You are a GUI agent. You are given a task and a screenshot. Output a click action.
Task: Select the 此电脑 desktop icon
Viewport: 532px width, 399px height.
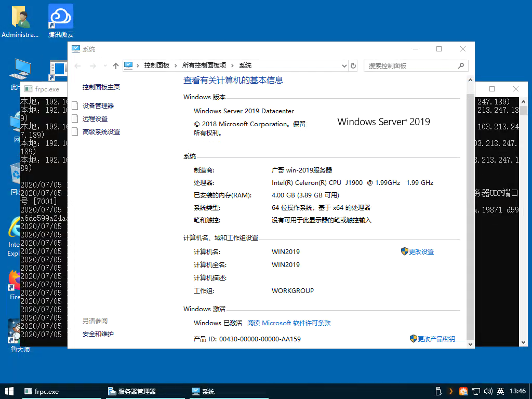click(15, 74)
